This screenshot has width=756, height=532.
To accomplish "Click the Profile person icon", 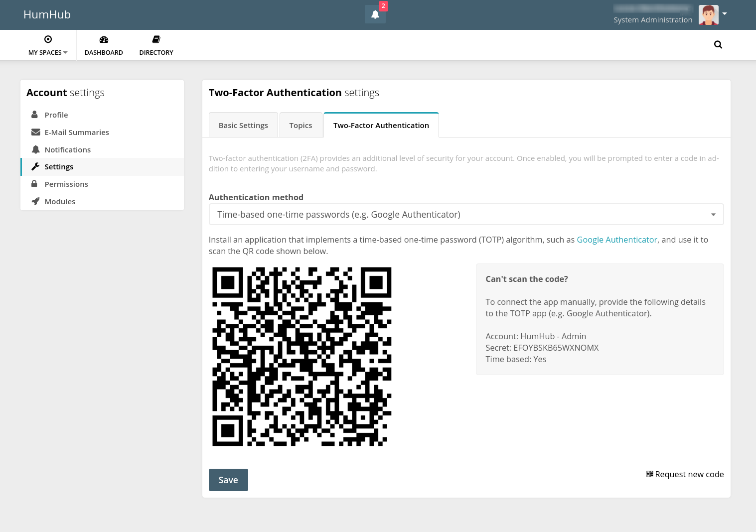I will [34, 115].
